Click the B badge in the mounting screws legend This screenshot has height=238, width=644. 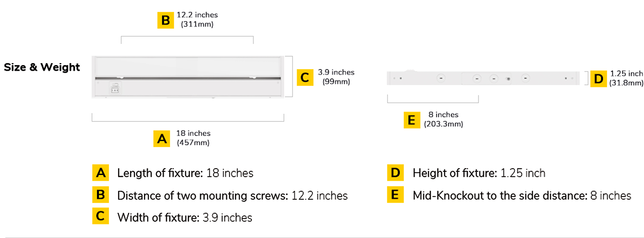tap(101, 194)
